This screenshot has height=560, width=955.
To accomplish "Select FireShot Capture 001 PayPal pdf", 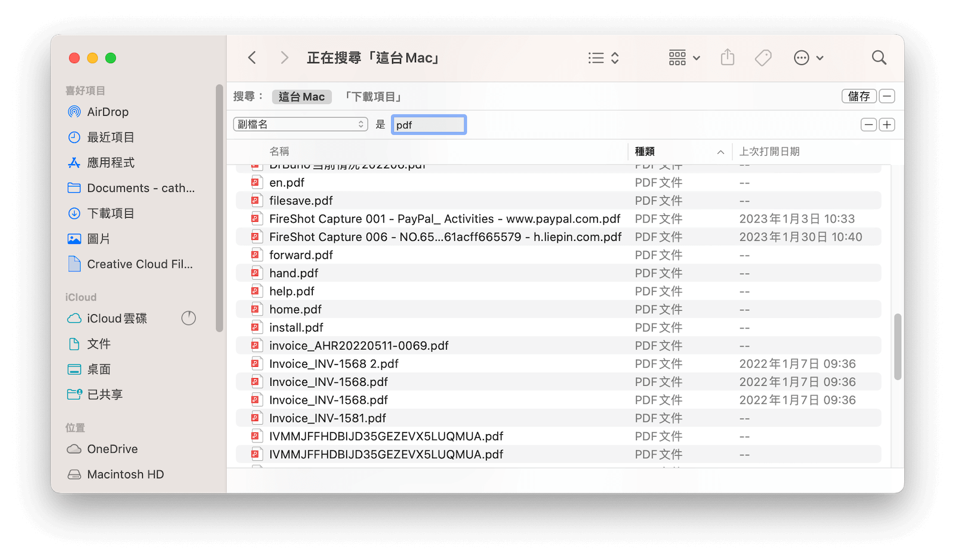I will coord(558,219).
